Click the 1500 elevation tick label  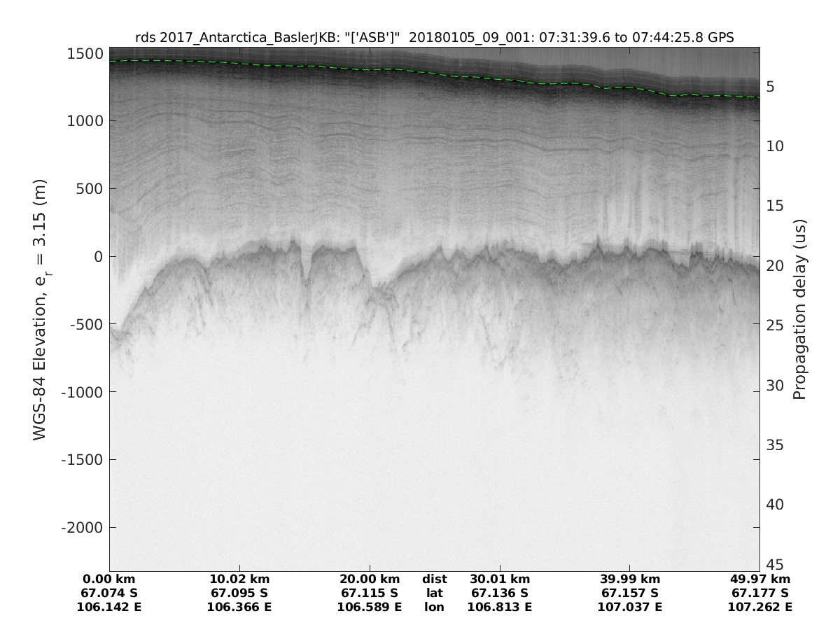tap(85, 53)
